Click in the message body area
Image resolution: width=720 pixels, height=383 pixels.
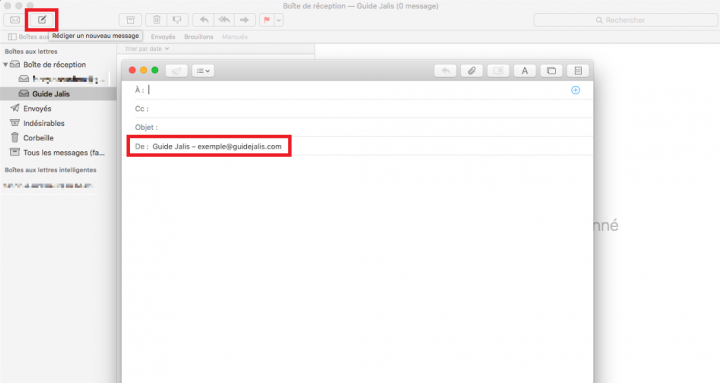357,269
